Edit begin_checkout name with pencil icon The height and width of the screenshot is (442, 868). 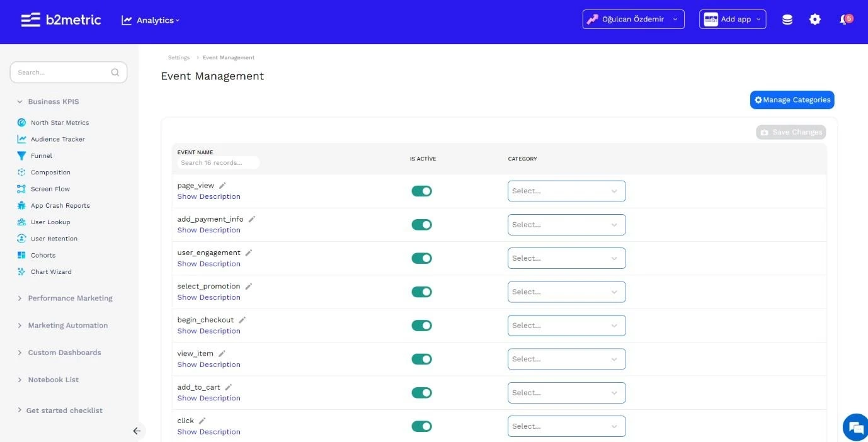coord(243,320)
